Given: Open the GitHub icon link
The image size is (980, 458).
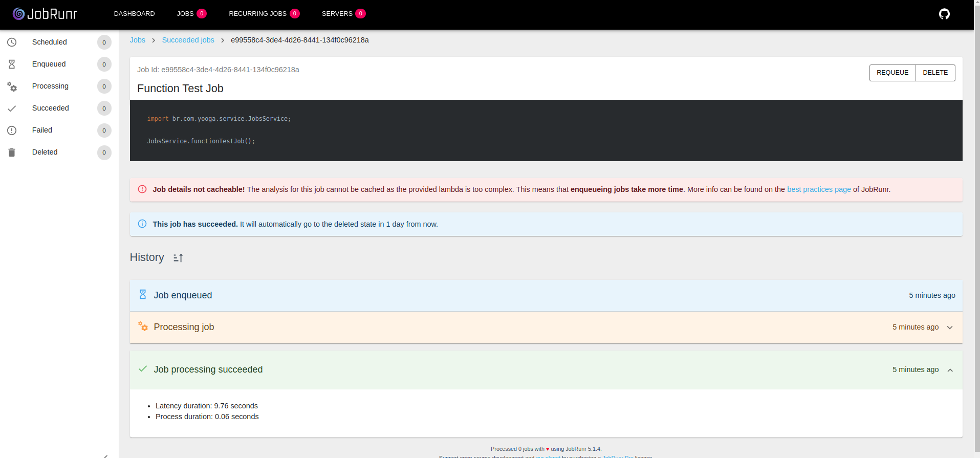Looking at the screenshot, I should [x=944, y=14].
